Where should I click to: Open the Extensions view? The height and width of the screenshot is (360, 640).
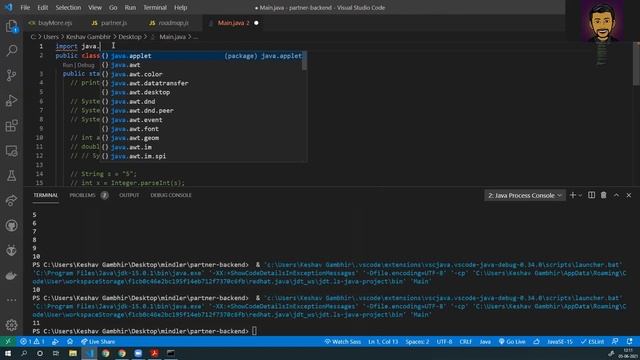pos(11,126)
